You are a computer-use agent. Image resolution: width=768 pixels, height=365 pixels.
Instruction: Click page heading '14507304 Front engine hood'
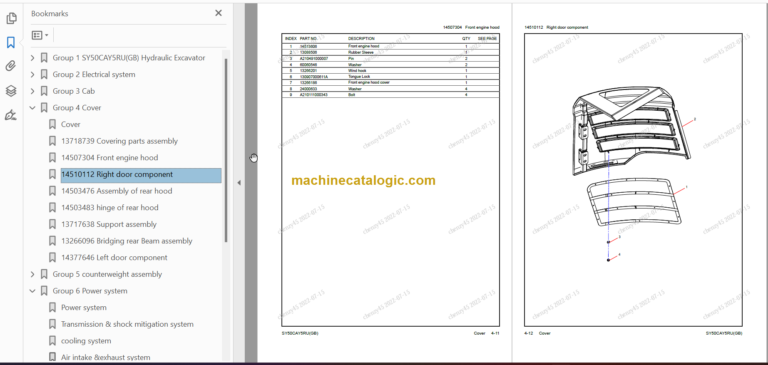point(471,27)
